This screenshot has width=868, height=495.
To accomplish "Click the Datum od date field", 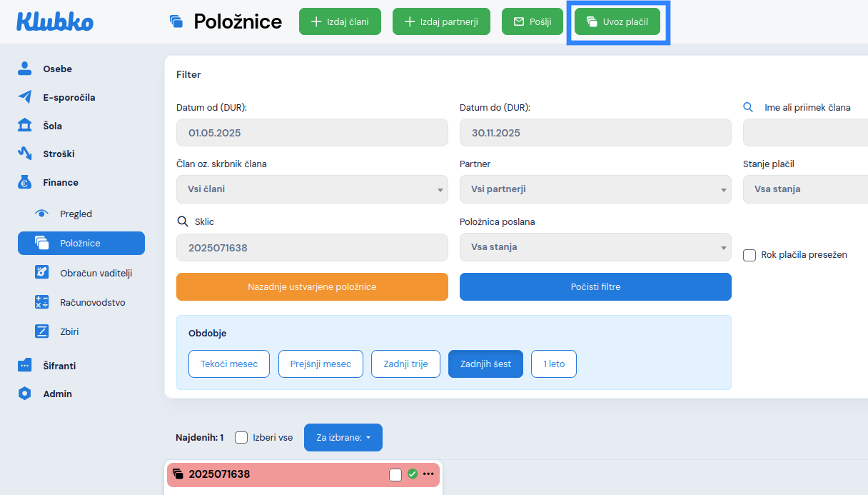I will (312, 133).
